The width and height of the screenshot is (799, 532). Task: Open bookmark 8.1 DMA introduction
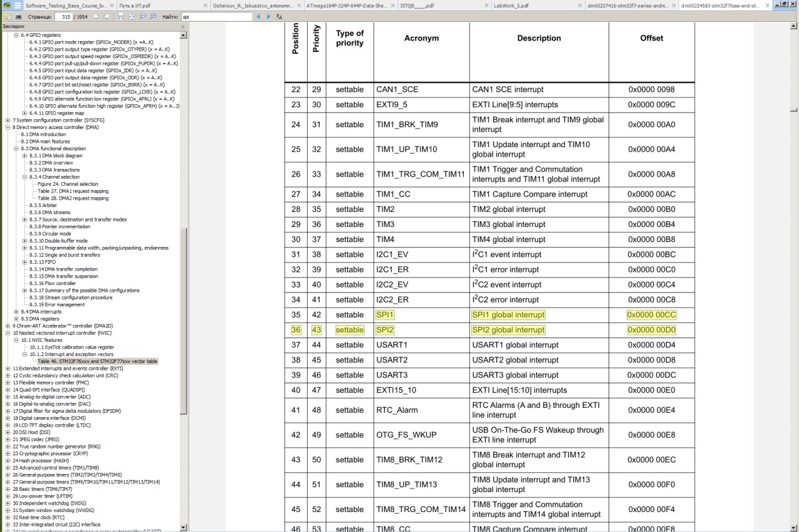click(43, 135)
